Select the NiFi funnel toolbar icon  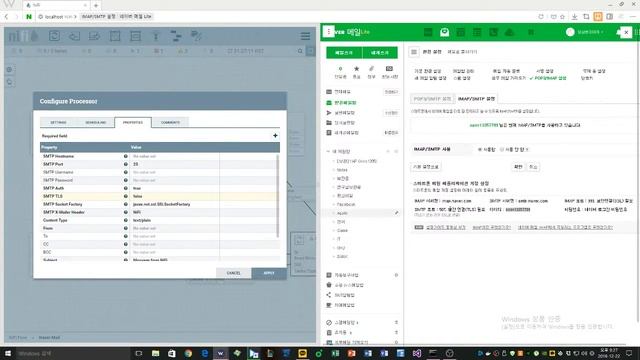click(x=156, y=36)
